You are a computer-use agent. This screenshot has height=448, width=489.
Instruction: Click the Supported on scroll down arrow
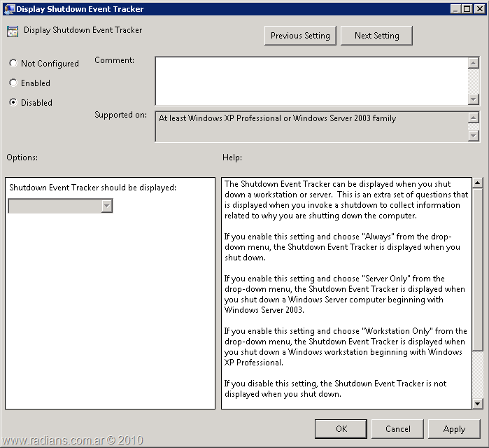click(x=473, y=135)
